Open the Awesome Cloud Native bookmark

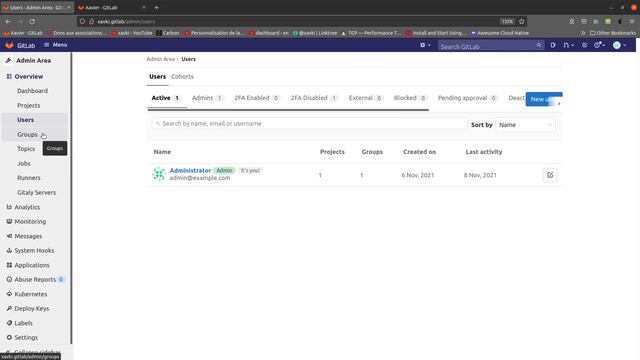pos(500,33)
